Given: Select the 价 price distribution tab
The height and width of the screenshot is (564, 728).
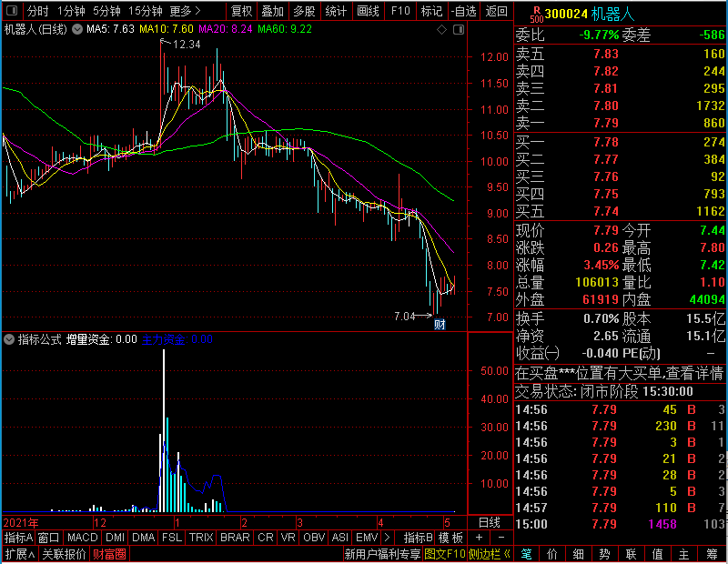Looking at the screenshot, I should (552, 554).
